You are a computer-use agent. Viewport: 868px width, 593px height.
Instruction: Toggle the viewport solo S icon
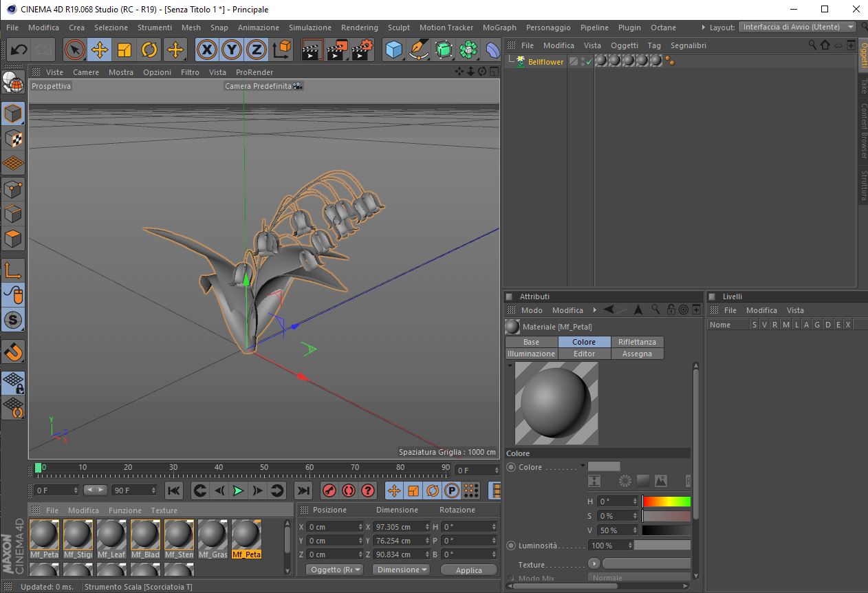[13, 320]
